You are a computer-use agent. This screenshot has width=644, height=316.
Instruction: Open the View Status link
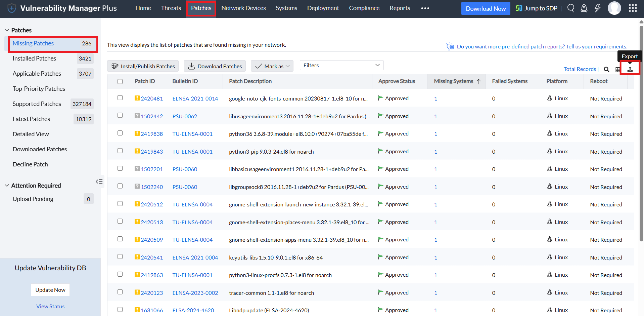[50, 306]
